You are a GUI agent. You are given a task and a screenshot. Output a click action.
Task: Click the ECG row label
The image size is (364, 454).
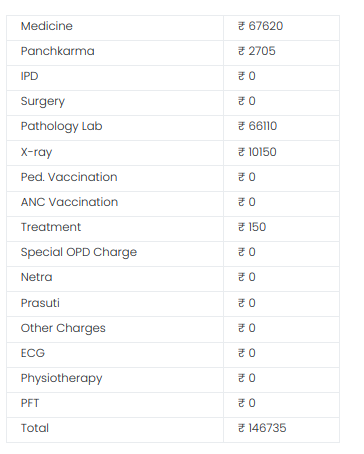point(33,353)
